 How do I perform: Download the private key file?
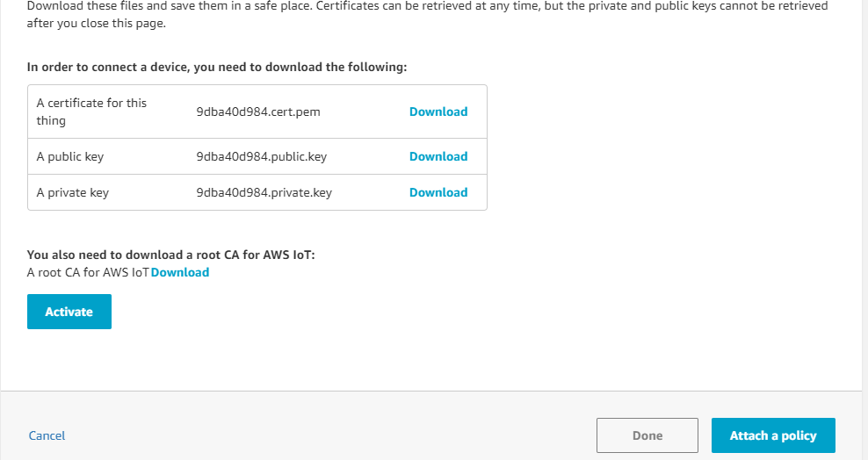coord(438,192)
